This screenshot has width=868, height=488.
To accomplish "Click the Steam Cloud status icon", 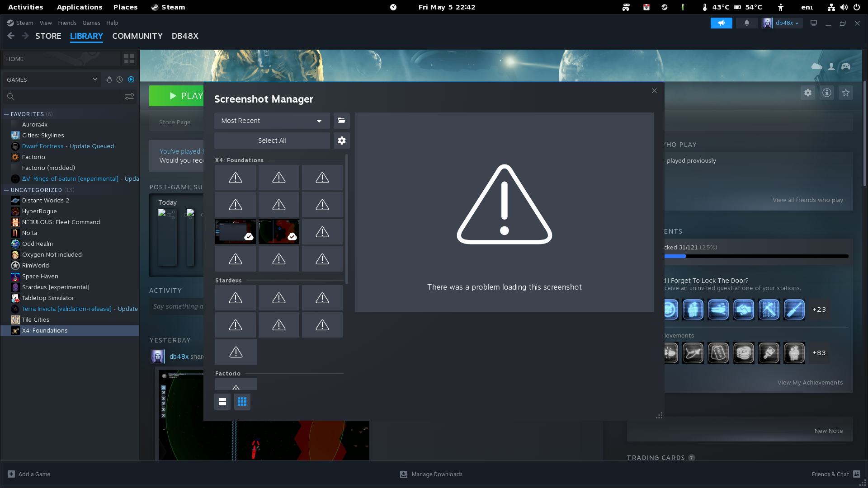I will [x=816, y=66].
